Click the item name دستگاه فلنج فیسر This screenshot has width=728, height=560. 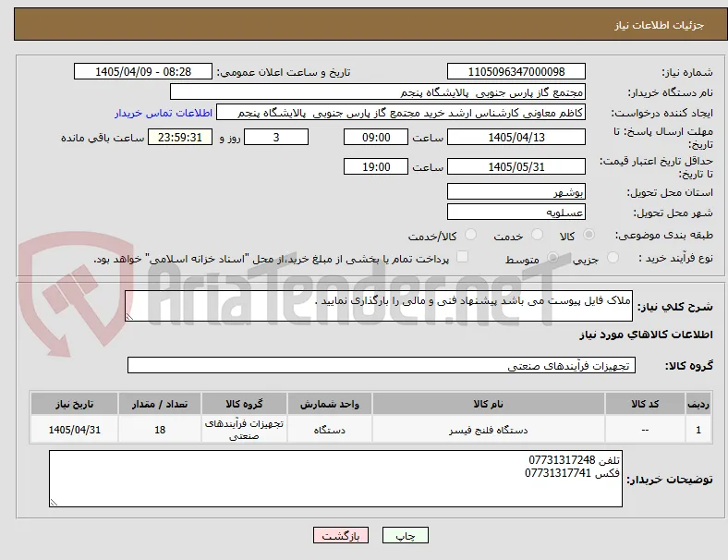(x=489, y=430)
